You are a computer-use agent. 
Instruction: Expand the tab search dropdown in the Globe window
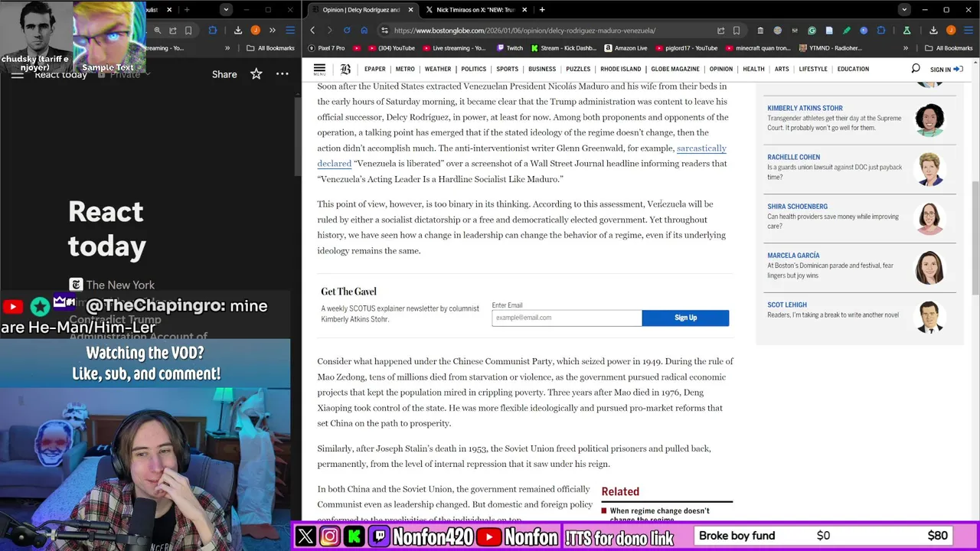tap(904, 10)
